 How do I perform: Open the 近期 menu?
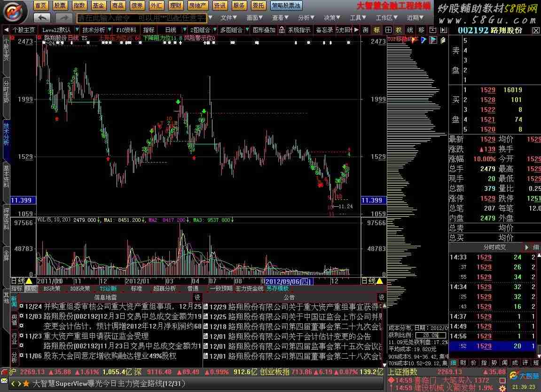[415, 17]
